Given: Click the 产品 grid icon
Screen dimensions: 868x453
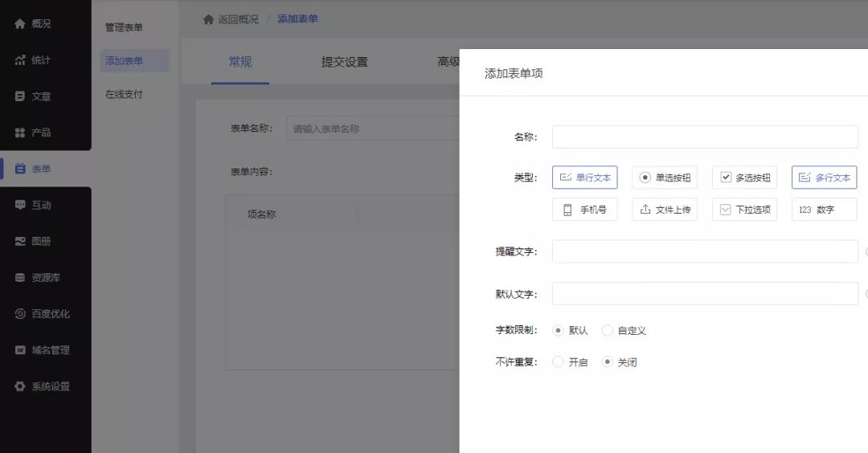Looking at the screenshot, I should 20,133.
